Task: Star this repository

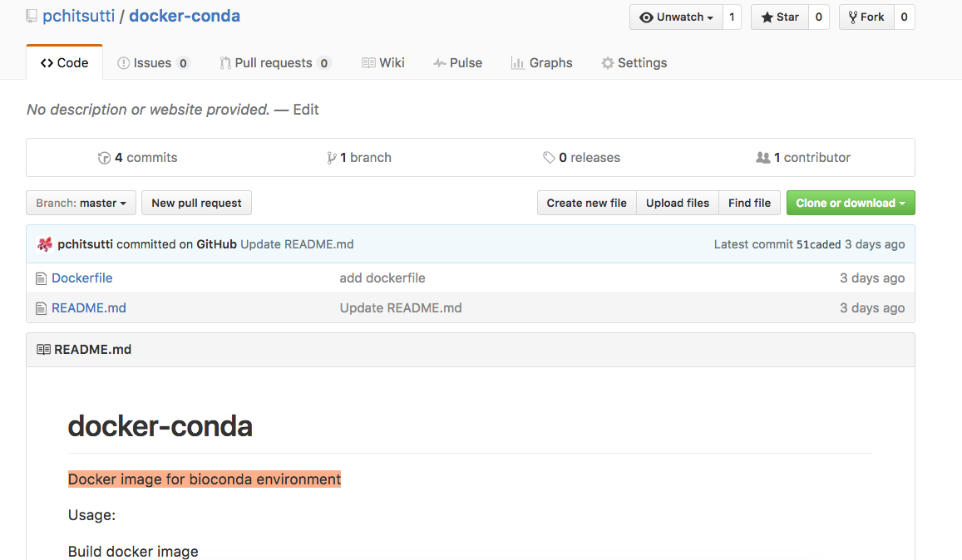Action: 780,17
